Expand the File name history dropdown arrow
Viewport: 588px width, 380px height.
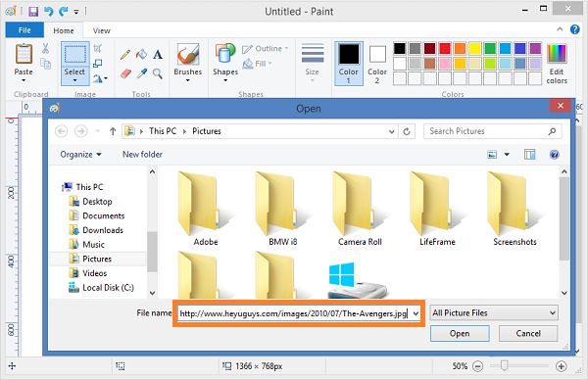point(416,313)
